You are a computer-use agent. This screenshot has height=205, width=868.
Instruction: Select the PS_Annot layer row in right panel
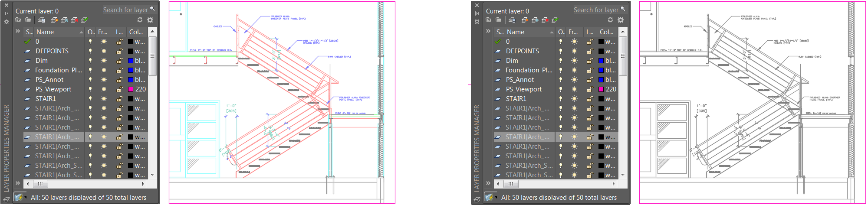pos(556,80)
